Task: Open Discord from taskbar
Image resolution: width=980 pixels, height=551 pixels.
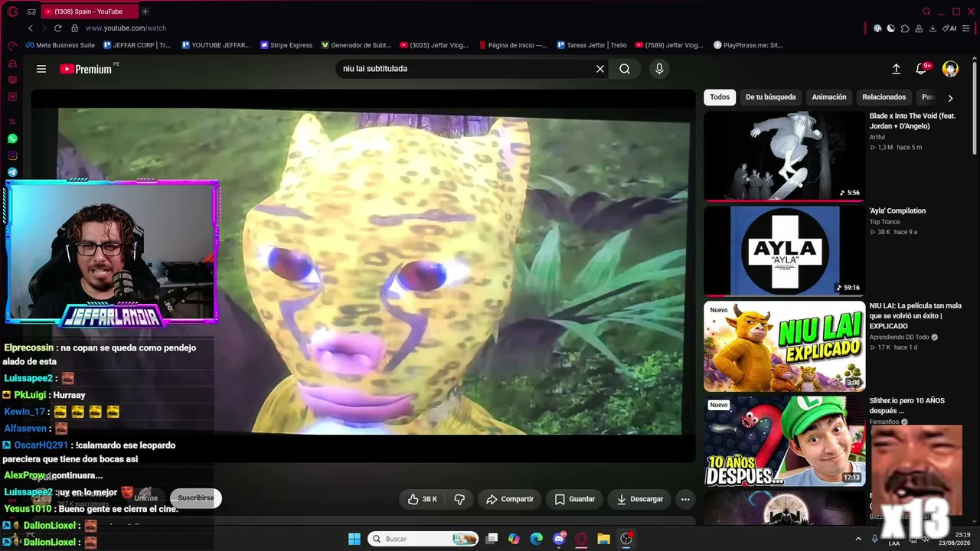Action: pos(560,539)
